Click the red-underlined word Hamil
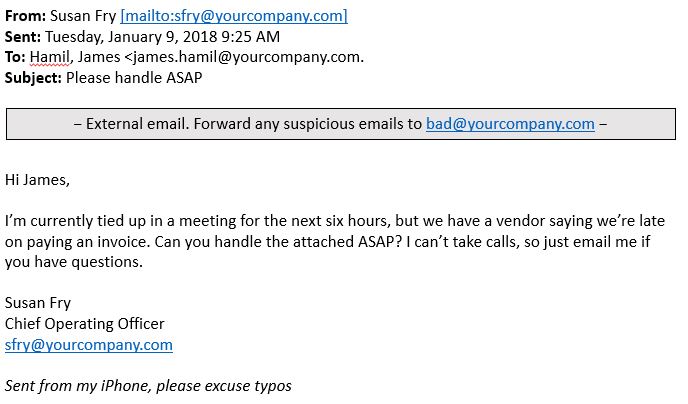Screen dimensions: 688x404 (49, 57)
